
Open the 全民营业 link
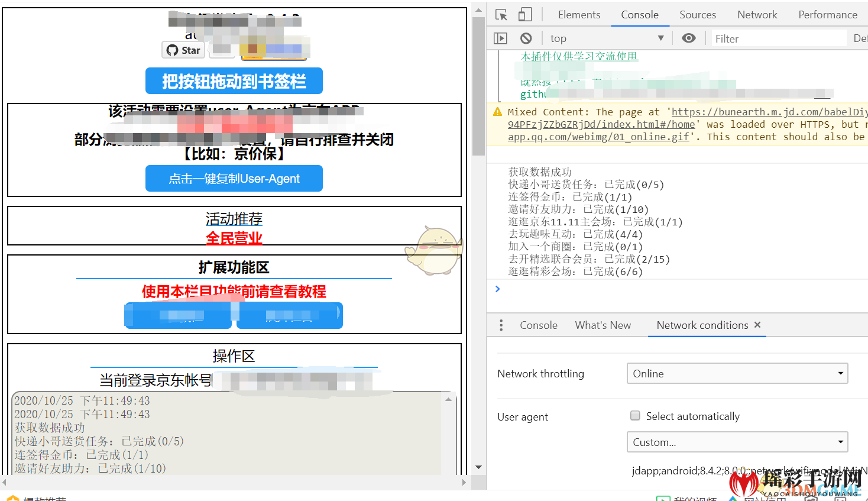click(234, 238)
